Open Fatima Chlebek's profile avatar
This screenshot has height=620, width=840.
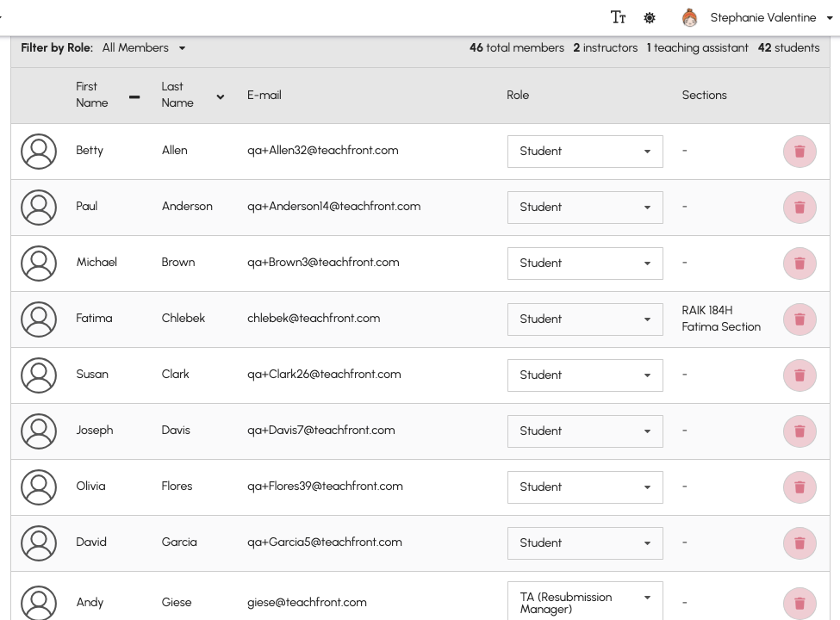pos(39,319)
